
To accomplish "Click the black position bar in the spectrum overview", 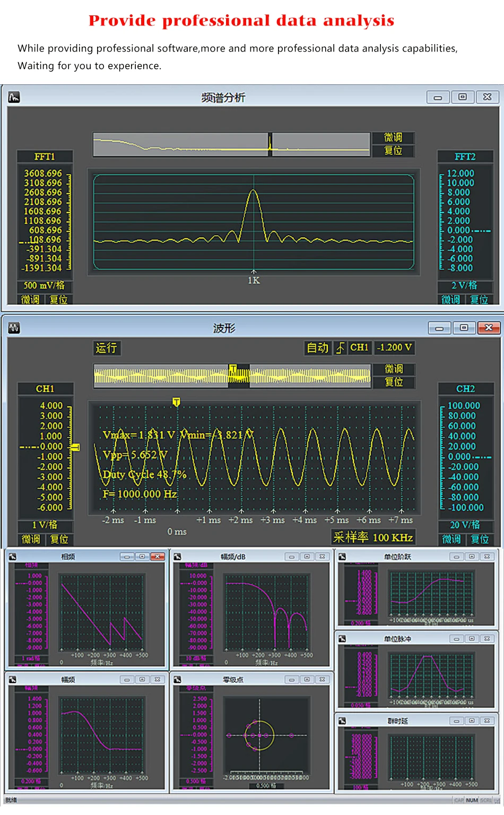I will 270,144.
